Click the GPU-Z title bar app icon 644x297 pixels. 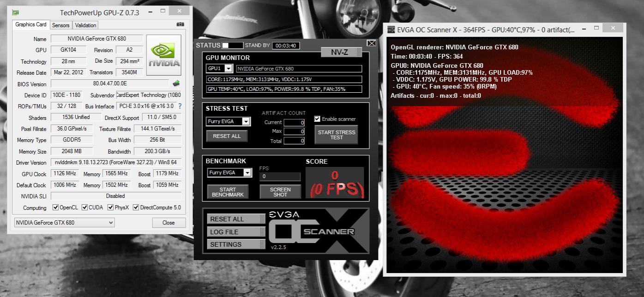point(15,12)
